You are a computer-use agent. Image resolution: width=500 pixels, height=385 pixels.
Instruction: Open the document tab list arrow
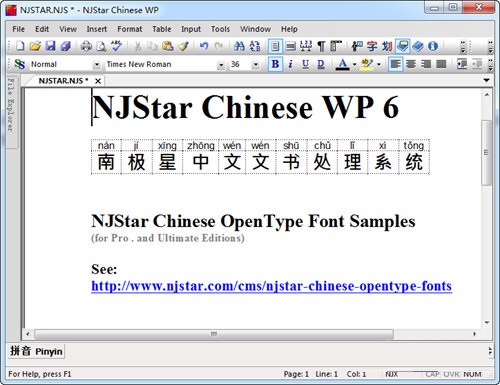pos(486,80)
